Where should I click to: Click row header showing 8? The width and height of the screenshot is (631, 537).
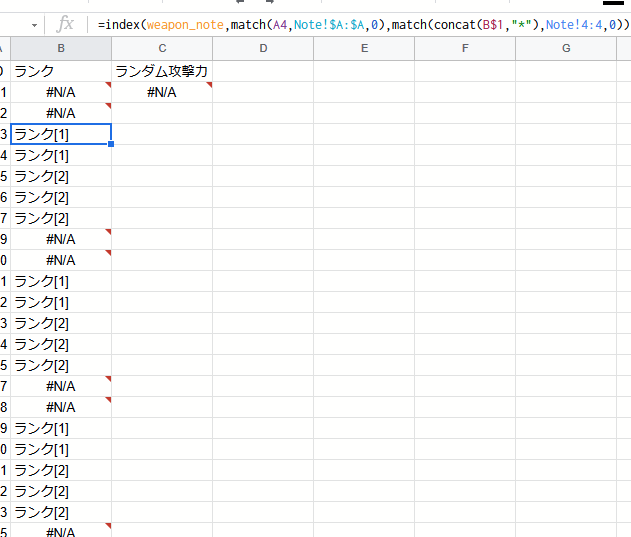click(x=4, y=407)
